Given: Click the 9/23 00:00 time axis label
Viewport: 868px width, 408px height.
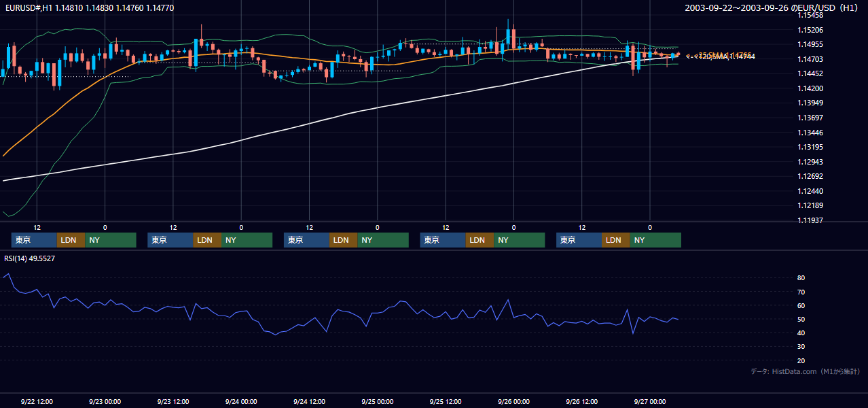Looking at the screenshot, I should 105,402.
